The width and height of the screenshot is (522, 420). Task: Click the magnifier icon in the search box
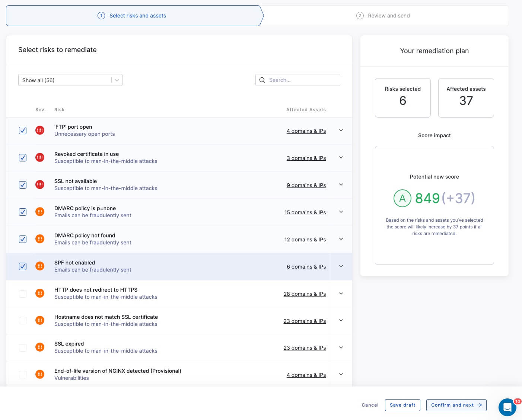coord(262,80)
